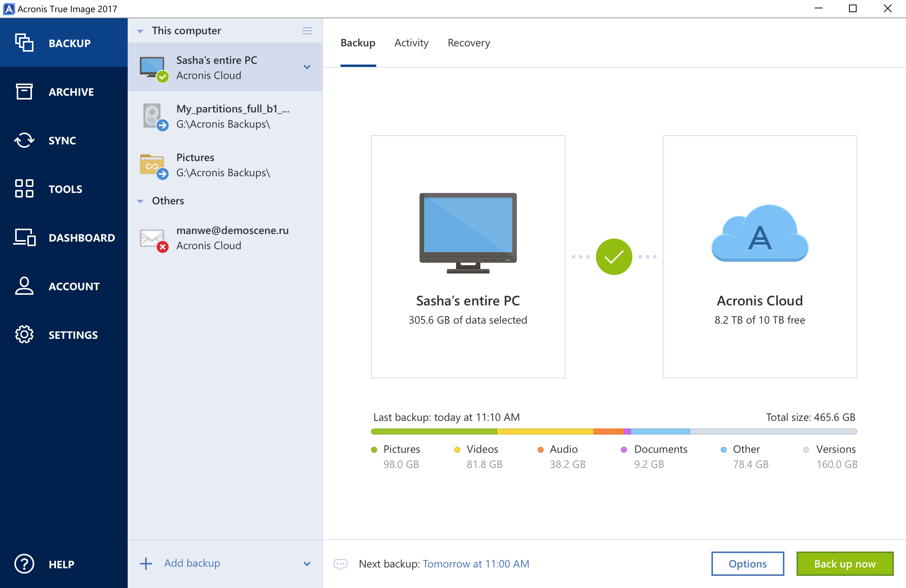The image size is (906, 588).
Task: Click the yellow Videos segment of size bar
Action: pyautogui.click(x=545, y=432)
